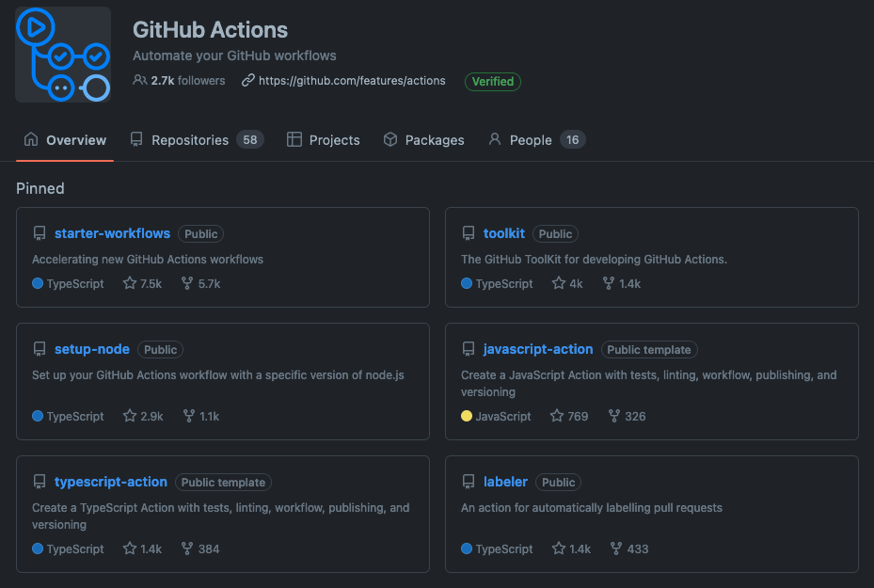Open the setup-node repository
The image size is (874, 588).
coord(92,349)
